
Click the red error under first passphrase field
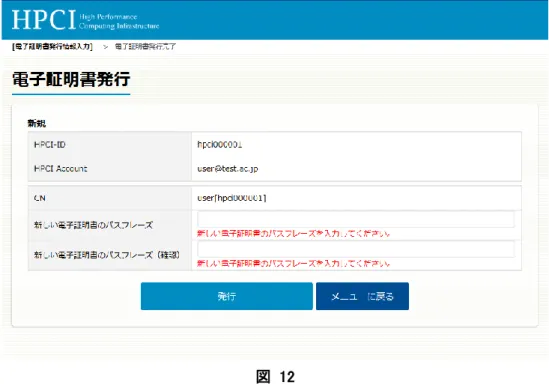pyautogui.click(x=293, y=233)
